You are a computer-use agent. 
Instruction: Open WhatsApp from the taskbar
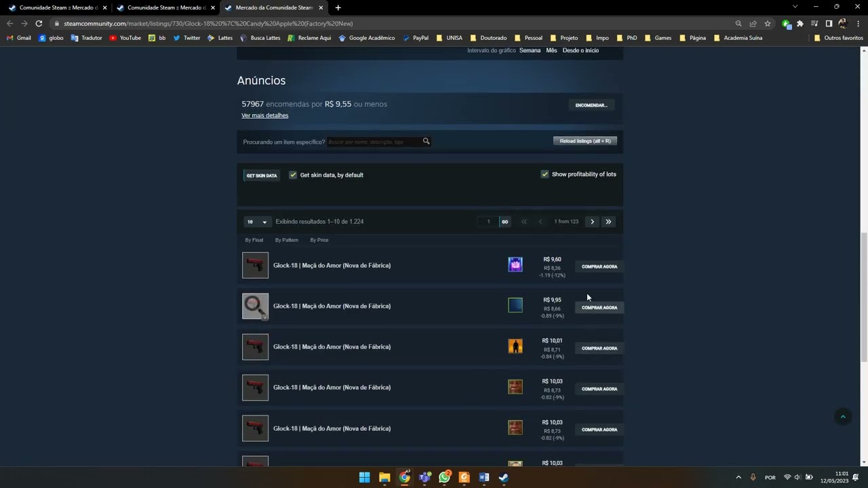(x=444, y=477)
